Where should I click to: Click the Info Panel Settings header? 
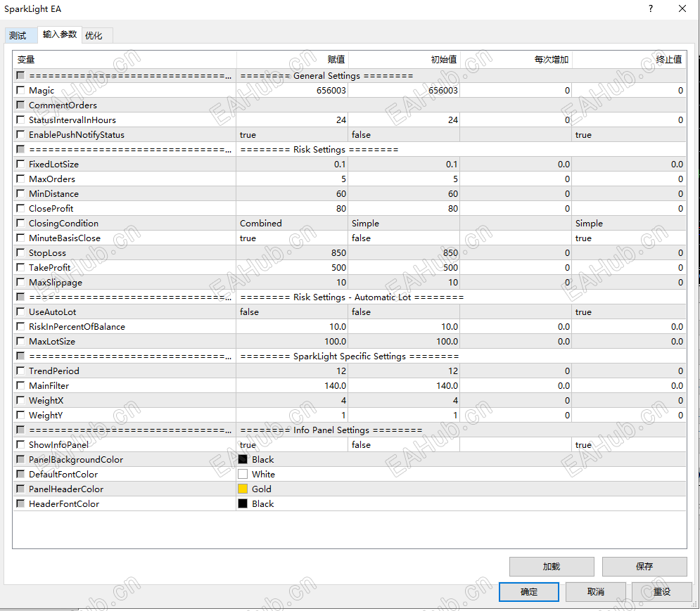(x=331, y=430)
